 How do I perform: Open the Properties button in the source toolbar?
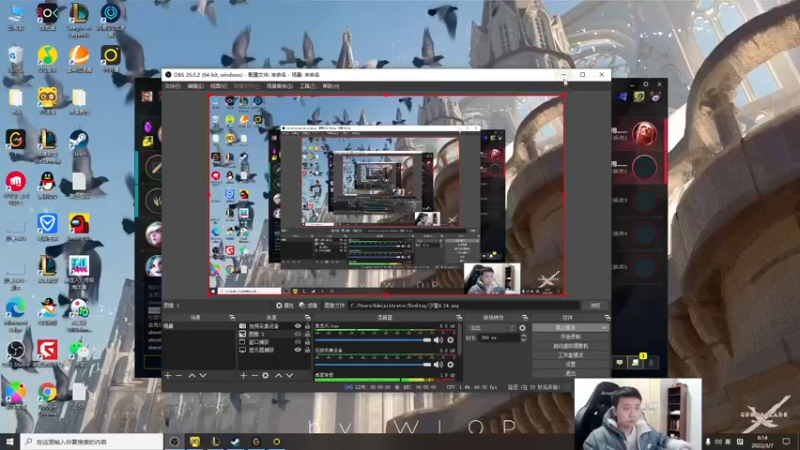[285, 306]
